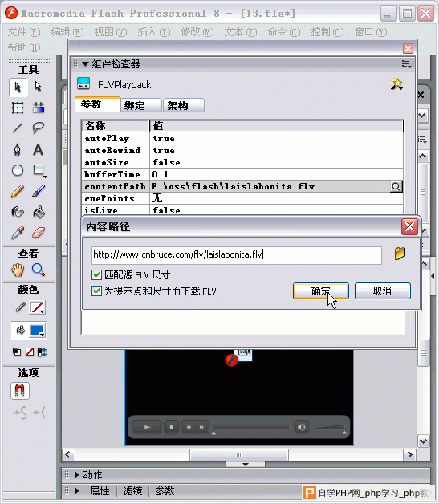Uncheck Match source FLV dimensions checkbox
The image size is (439, 504).
pyautogui.click(x=97, y=275)
